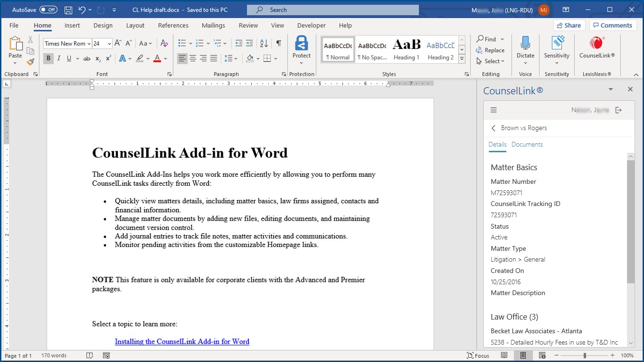Click the red font color swatch
The image size is (644, 362).
(x=157, y=58)
